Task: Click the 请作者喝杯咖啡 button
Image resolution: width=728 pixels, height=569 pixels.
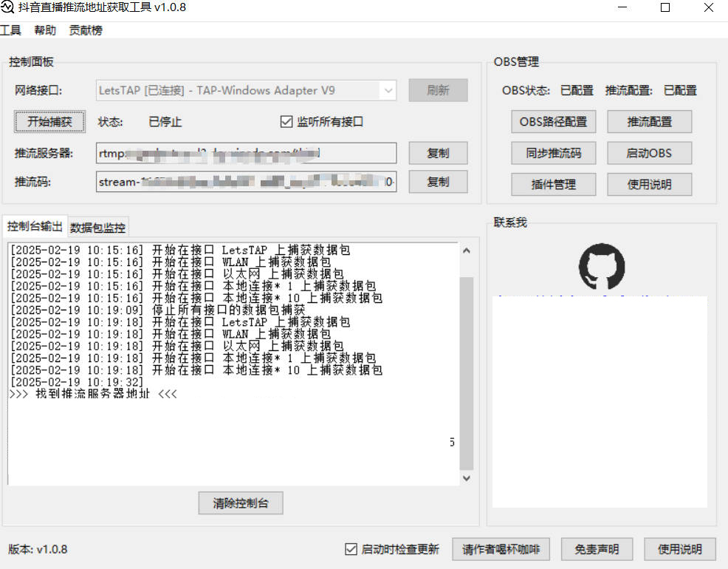Action: (501, 550)
